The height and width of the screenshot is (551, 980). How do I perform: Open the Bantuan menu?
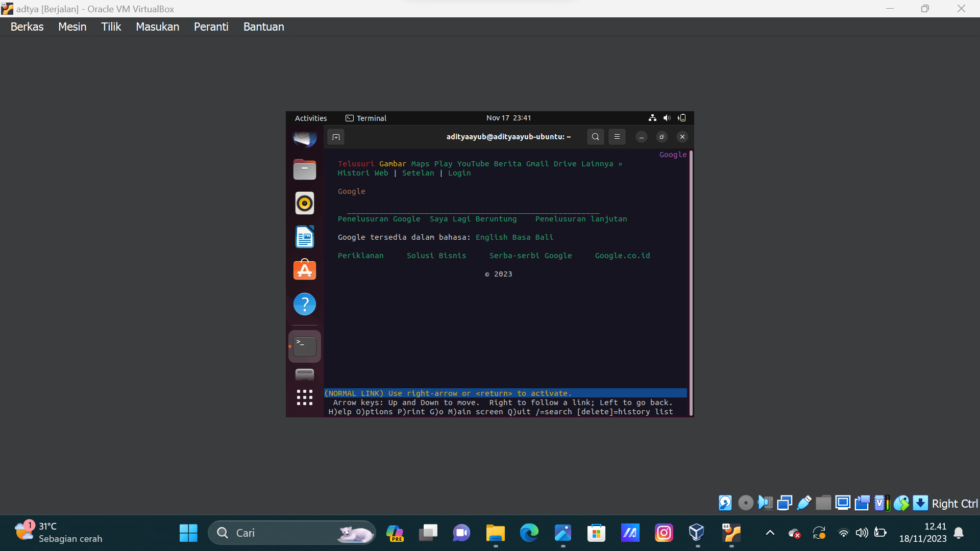point(264,27)
